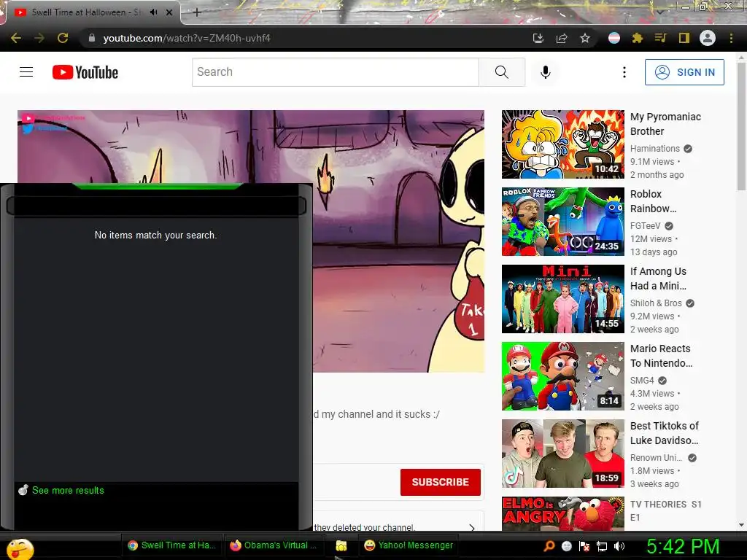Image resolution: width=747 pixels, height=560 pixels.
Task: Click the browser forward arrow
Action: pyautogui.click(x=39, y=38)
